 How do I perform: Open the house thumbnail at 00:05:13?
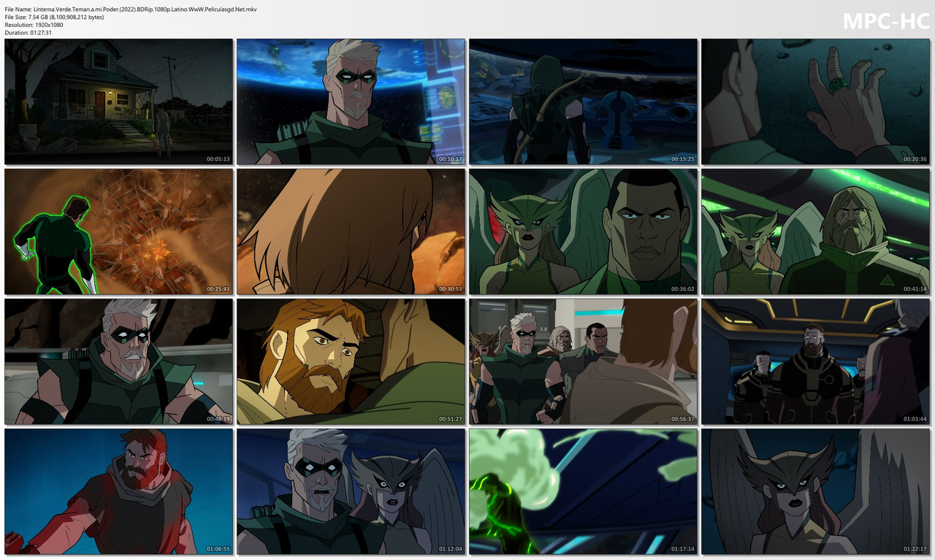point(118,101)
